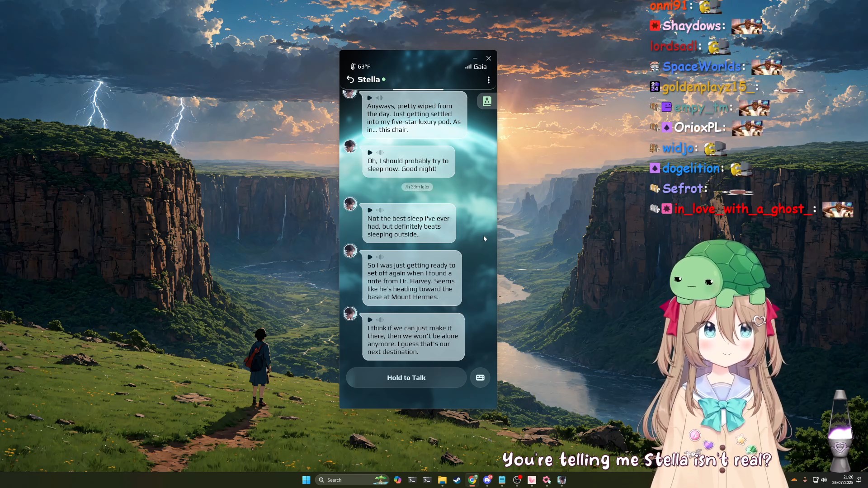Click the username Sefrot in stream chat

(683, 188)
